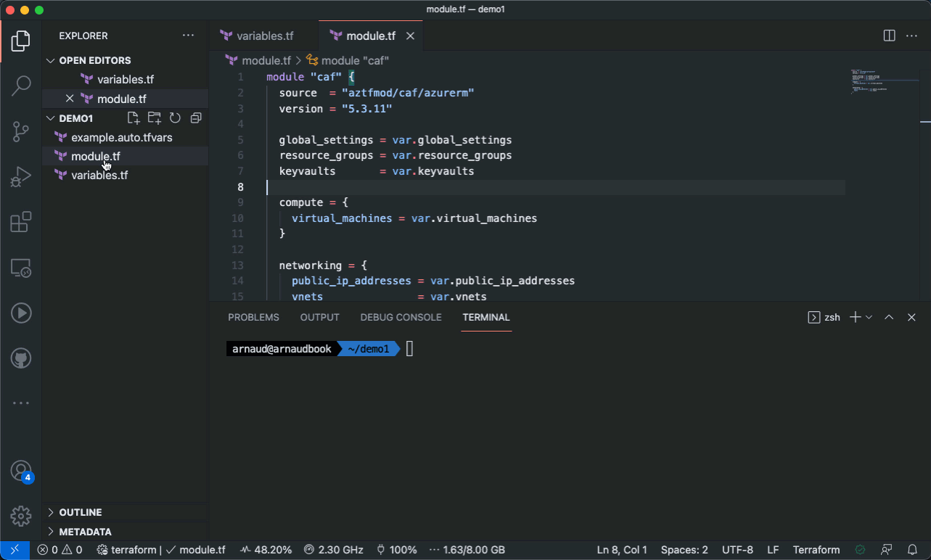Expand the OUTLINE section
Viewport: 931px width, 560px height.
(x=81, y=512)
